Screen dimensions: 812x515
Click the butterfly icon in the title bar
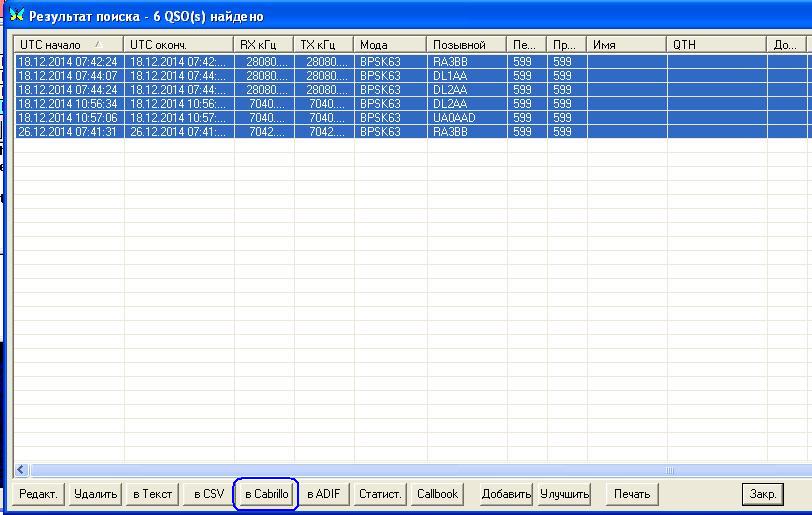[15, 16]
